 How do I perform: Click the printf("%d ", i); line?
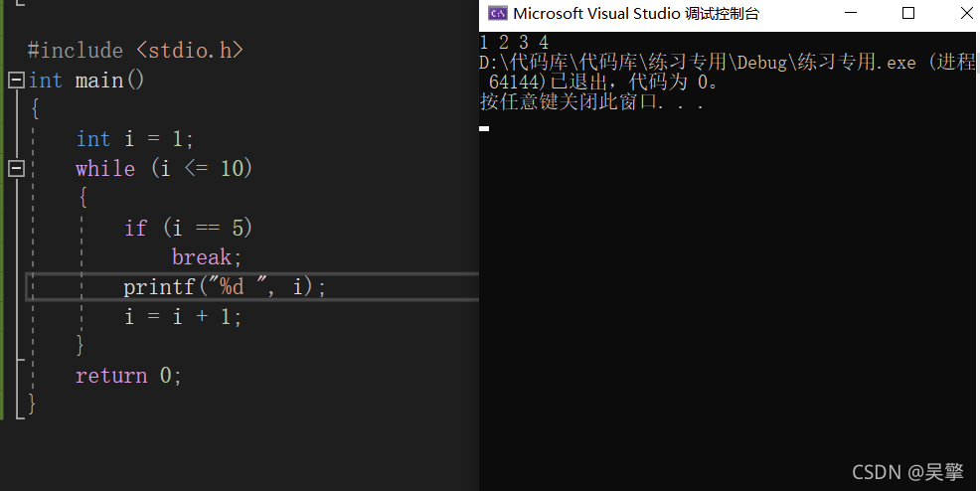point(225,286)
